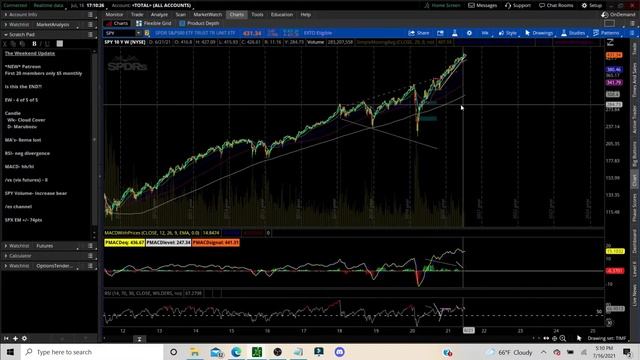Open Setup menu
The width and height of the screenshot is (640, 360).
pyautogui.click(x=592, y=5)
